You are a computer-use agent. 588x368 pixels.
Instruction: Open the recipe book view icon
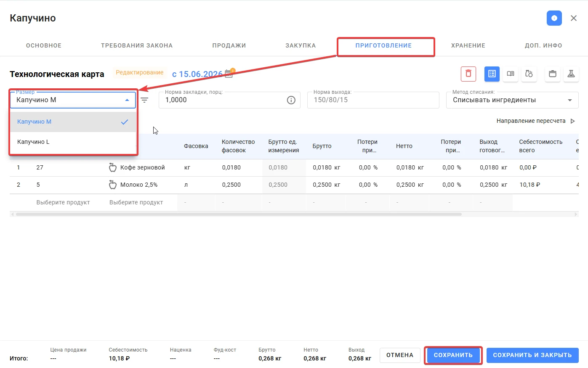click(511, 74)
